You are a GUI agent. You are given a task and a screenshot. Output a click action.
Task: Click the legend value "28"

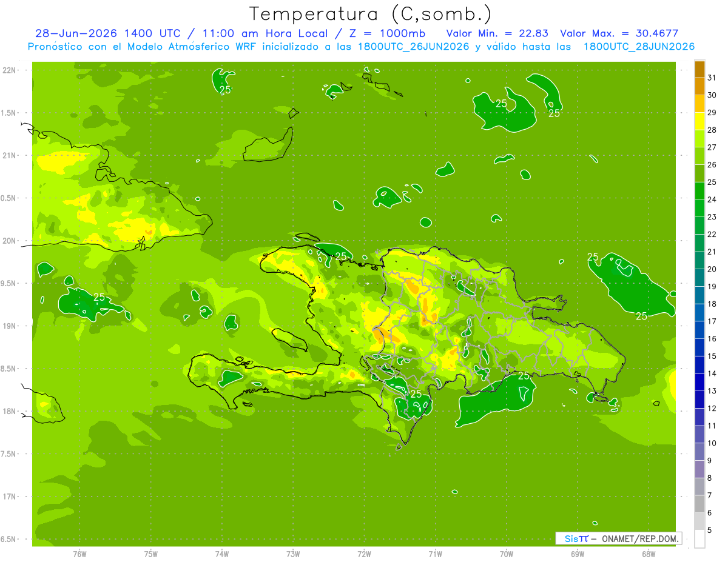[712, 130]
